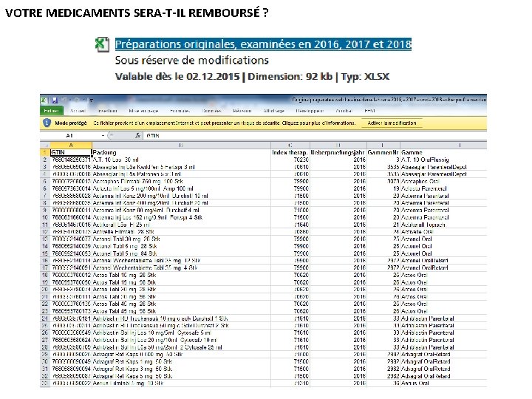Click cell 'A.T. 10 OralFlussig'

coord(443,160)
